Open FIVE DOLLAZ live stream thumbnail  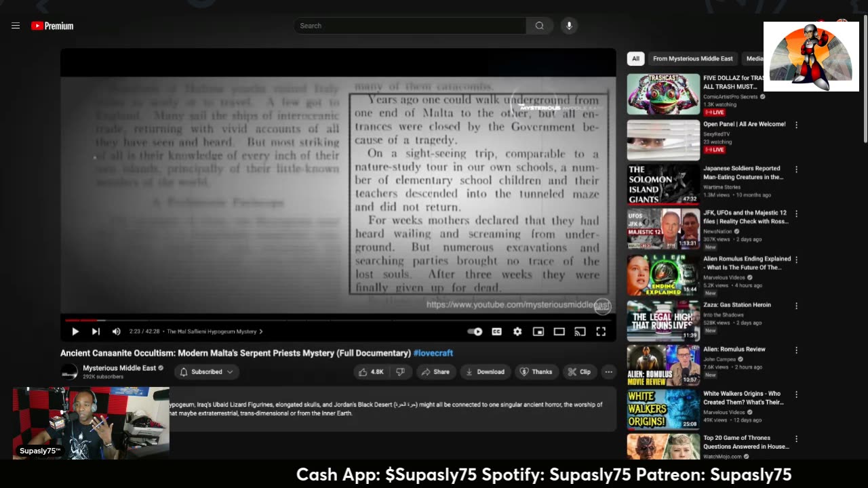[663, 94]
